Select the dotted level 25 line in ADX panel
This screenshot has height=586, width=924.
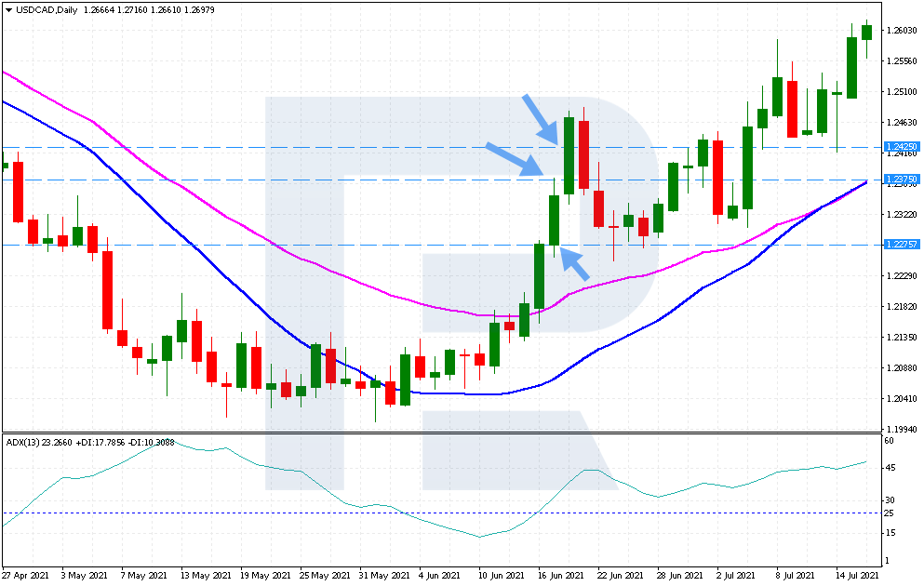click(442, 513)
